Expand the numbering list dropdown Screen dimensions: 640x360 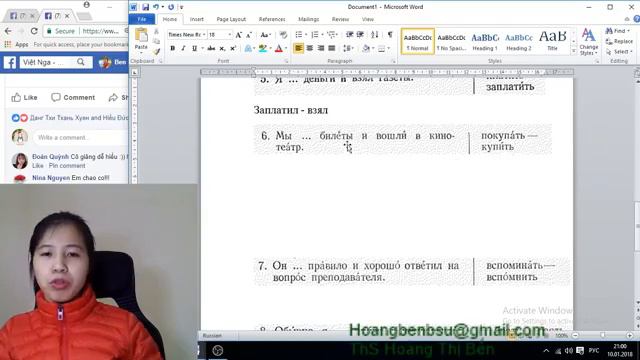click(322, 35)
